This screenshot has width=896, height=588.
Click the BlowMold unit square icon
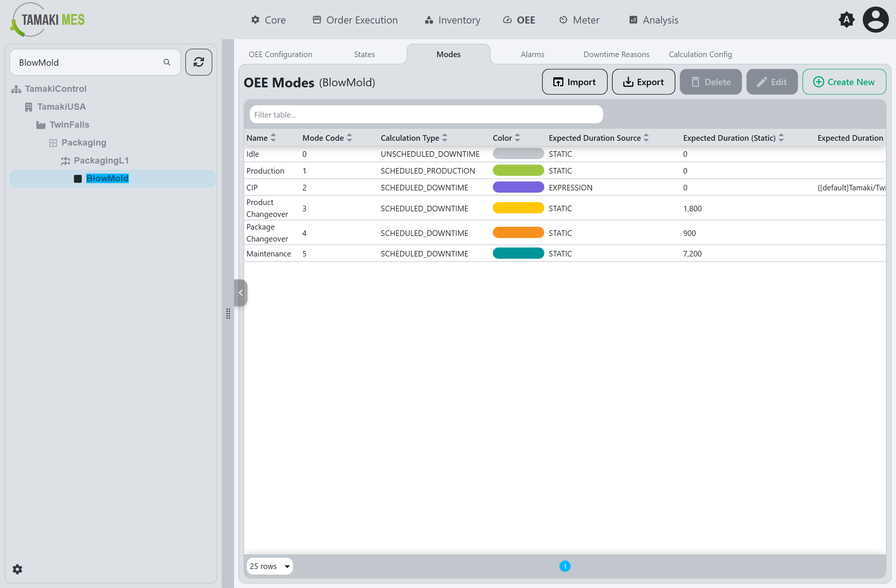point(78,178)
